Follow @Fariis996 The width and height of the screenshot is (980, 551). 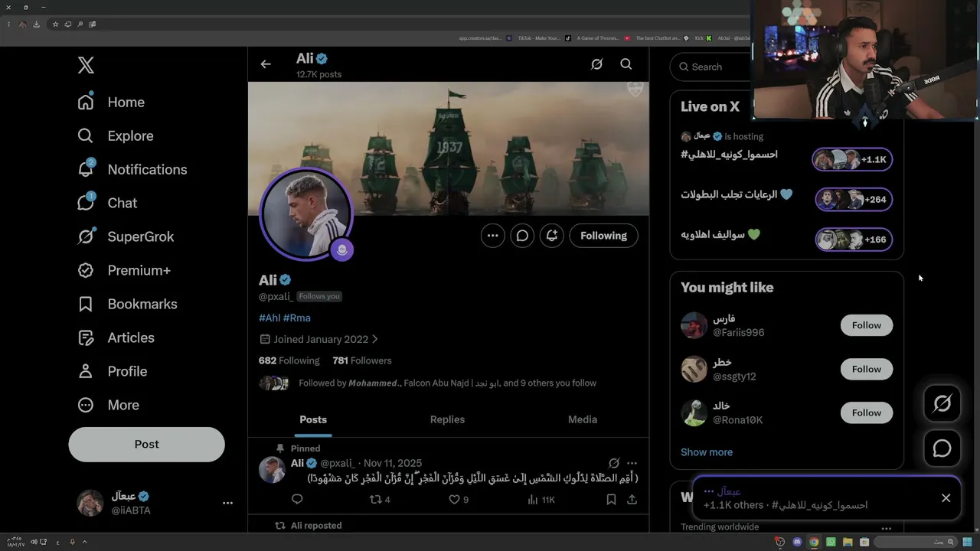click(867, 325)
